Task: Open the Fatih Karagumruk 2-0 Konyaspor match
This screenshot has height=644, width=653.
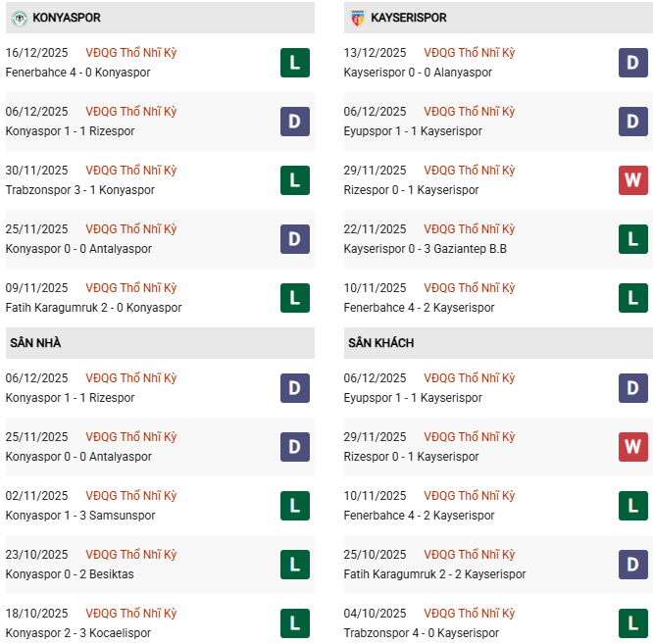Action: [93, 308]
